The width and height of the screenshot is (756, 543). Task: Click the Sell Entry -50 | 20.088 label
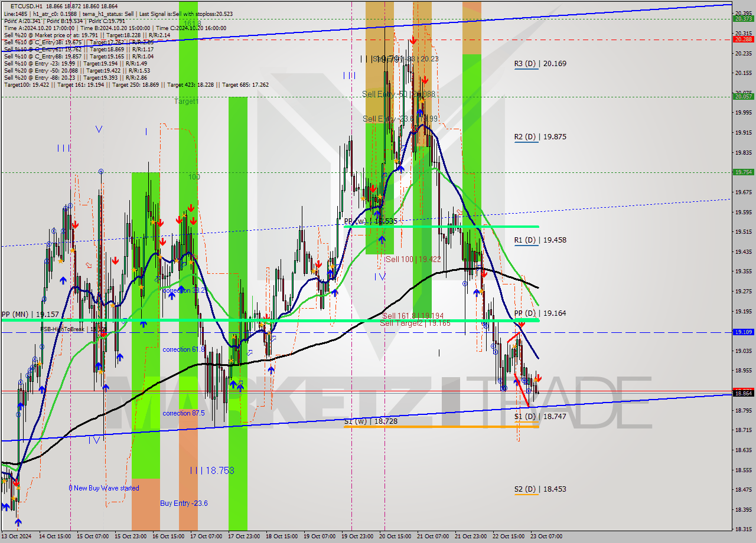tap(399, 94)
